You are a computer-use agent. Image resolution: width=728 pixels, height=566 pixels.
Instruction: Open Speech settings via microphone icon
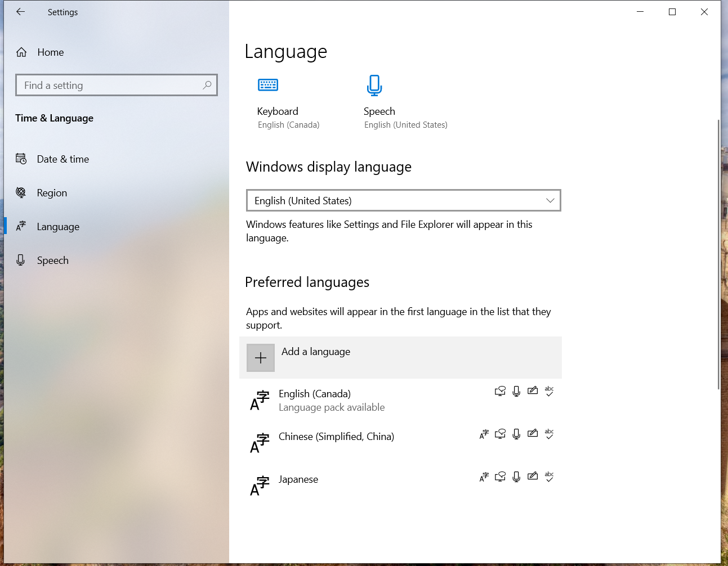374,86
